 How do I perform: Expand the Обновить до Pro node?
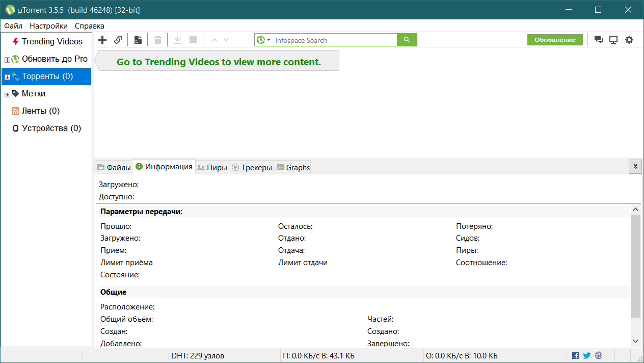(x=7, y=60)
